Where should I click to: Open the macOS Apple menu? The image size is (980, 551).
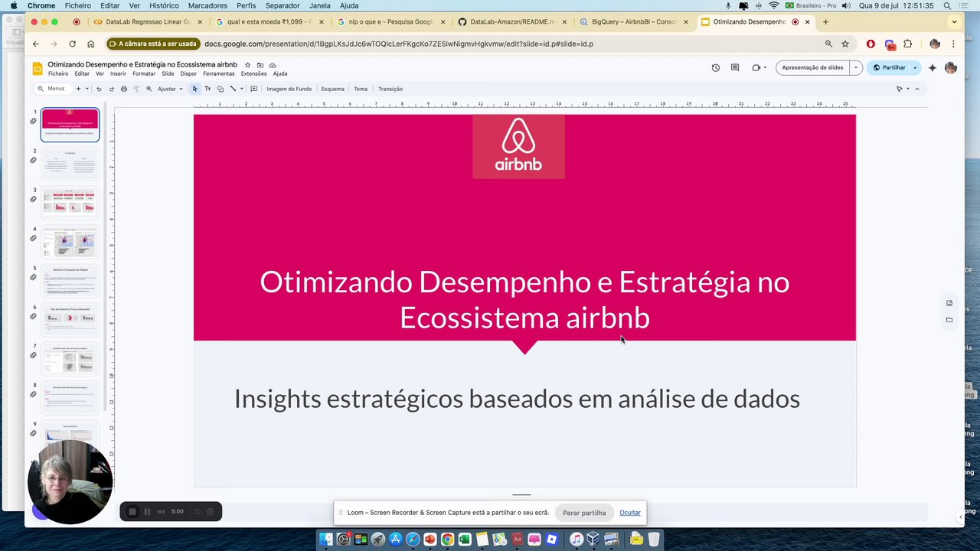14,5
